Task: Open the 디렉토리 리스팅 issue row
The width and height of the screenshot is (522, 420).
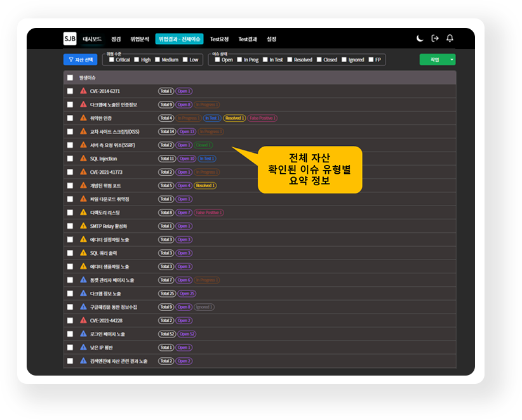Action: pos(105,213)
